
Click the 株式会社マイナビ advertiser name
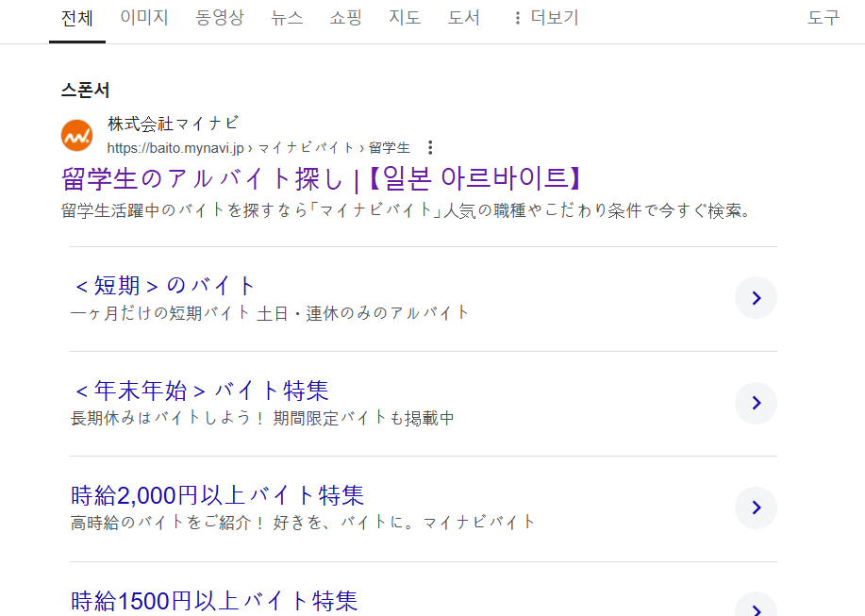174,124
